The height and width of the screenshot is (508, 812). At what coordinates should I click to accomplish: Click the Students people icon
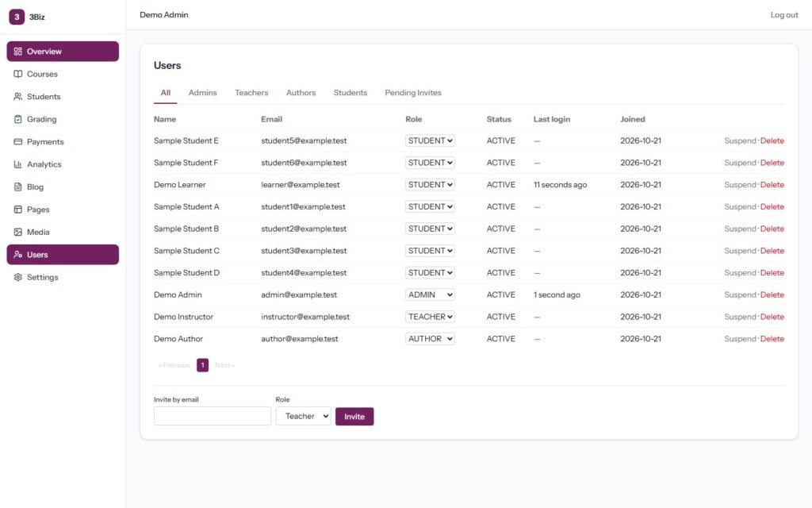point(17,96)
